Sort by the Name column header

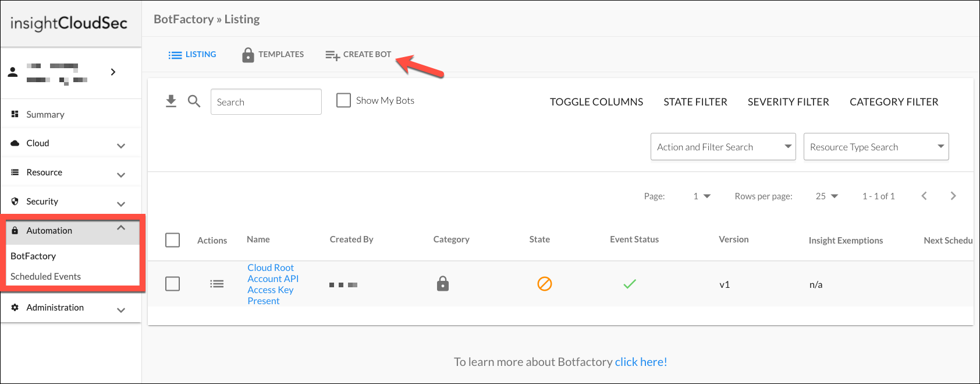[x=258, y=239]
